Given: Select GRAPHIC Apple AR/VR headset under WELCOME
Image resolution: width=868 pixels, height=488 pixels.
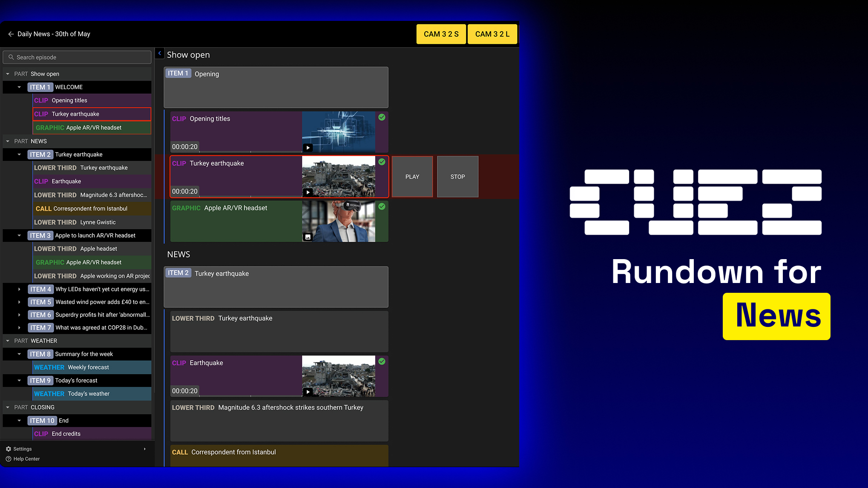Looking at the screenshot, I should click(92, 127).
